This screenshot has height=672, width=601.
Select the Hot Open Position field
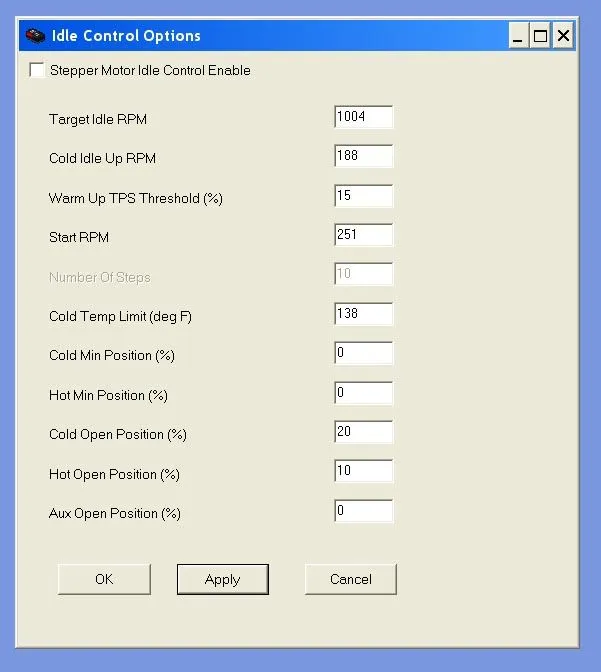coord(363,471)
